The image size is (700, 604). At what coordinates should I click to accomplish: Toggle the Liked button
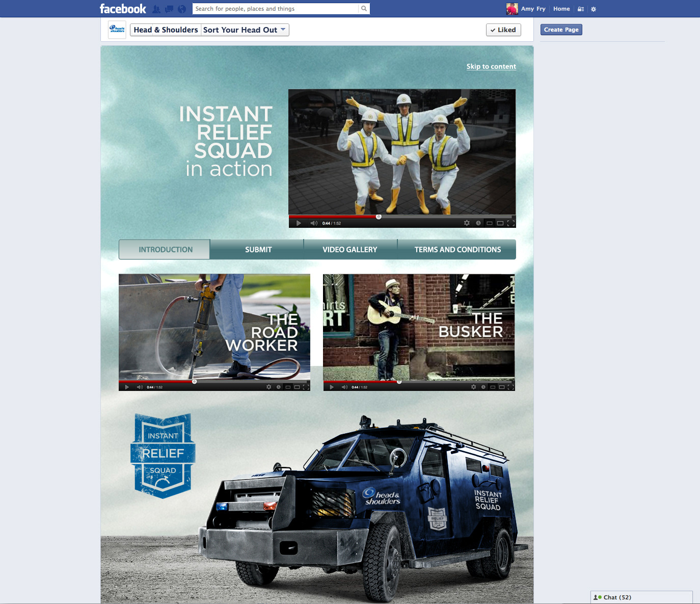coord(503,30)
